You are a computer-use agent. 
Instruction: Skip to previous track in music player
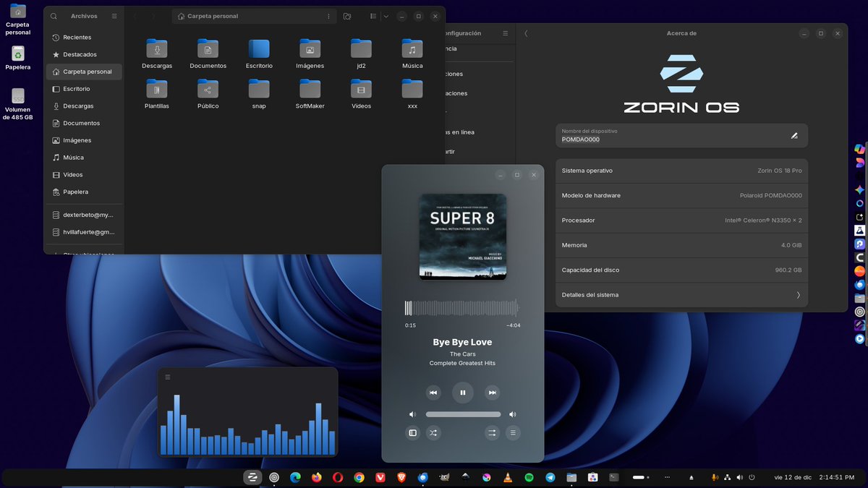pos(433,393)
